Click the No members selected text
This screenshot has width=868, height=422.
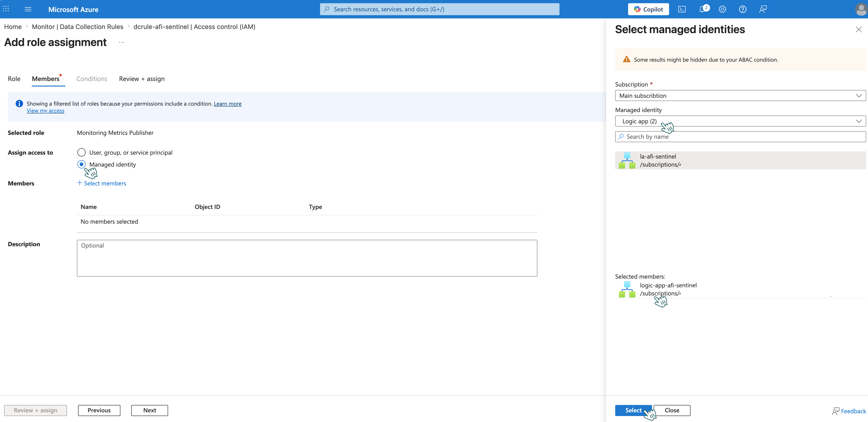[109, 222]
